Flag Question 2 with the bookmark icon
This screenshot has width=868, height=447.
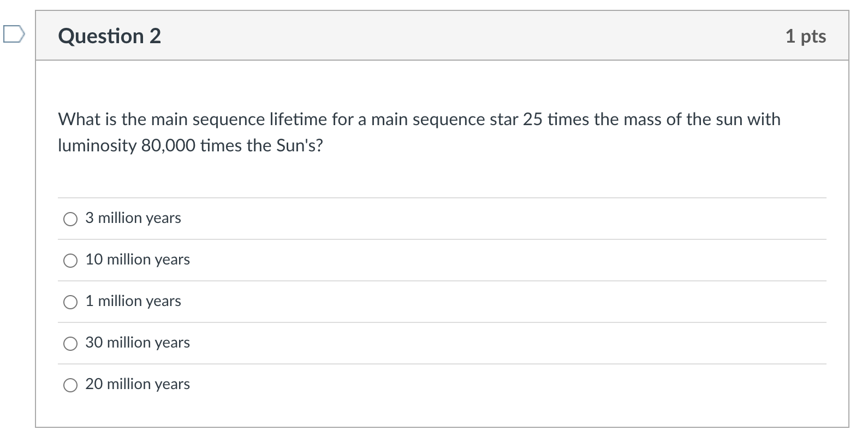(x=13, y=34)
